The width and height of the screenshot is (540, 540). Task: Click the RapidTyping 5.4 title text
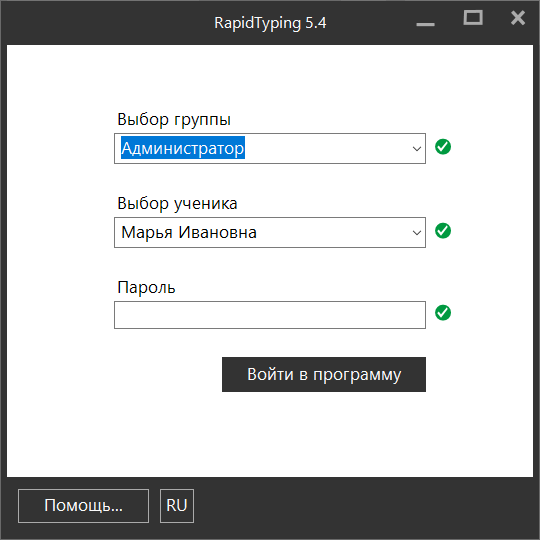coord(270,23)
